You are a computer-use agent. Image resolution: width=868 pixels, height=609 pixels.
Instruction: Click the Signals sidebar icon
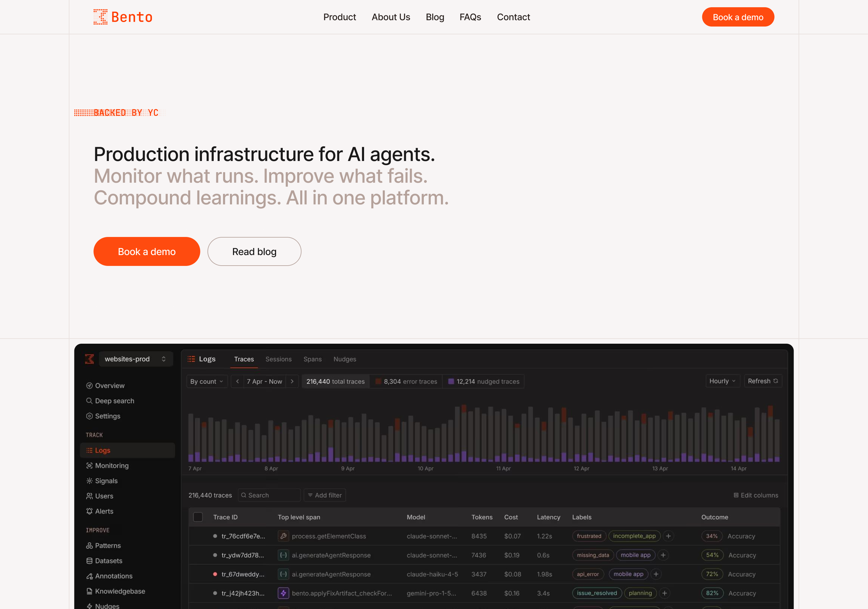(89, 481)
